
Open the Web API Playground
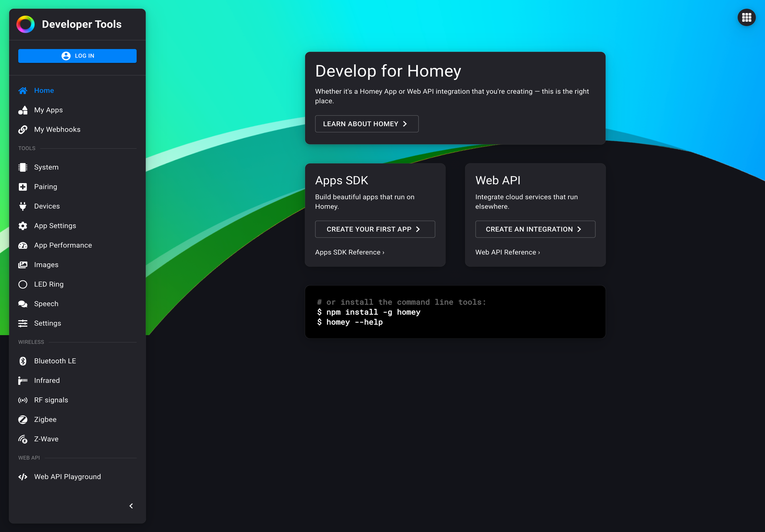tap(77, 477)
